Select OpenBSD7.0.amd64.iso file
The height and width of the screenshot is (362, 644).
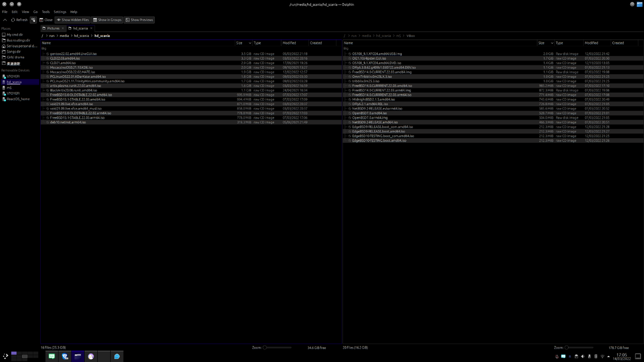(370, 113)
